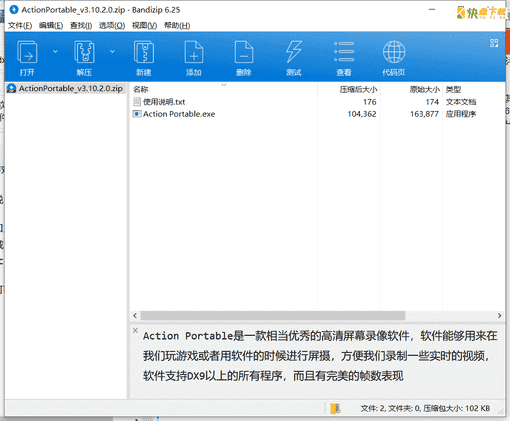This screenshot has height=421, width=510.
Task: Click the View (查看) list icon
Action: click(x=344, y=52)
